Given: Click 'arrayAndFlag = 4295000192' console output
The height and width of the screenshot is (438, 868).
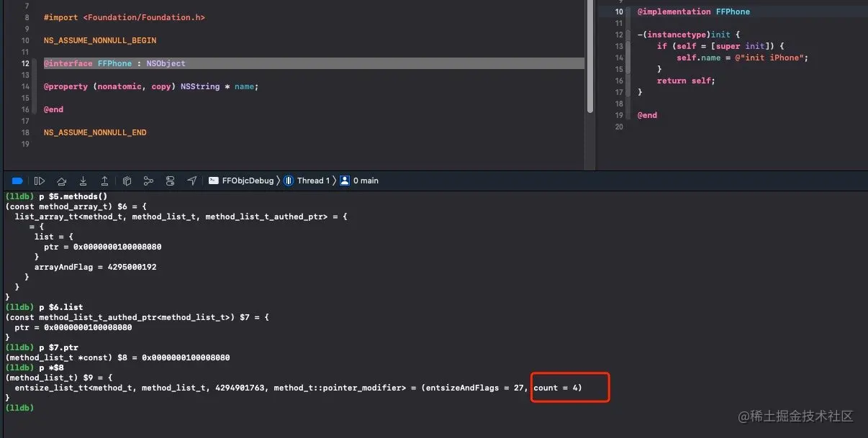Looking at the screenshot, I should coord(95,267).
